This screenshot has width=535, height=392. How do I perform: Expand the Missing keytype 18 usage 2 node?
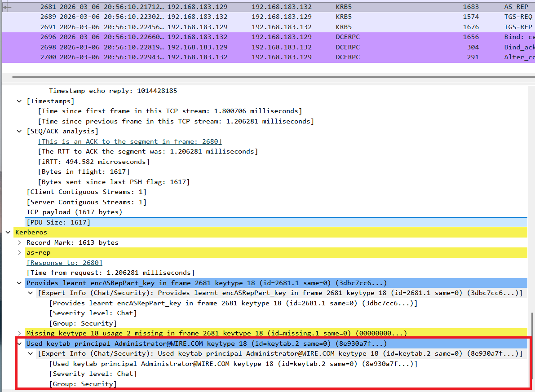(x=19, y=333)
